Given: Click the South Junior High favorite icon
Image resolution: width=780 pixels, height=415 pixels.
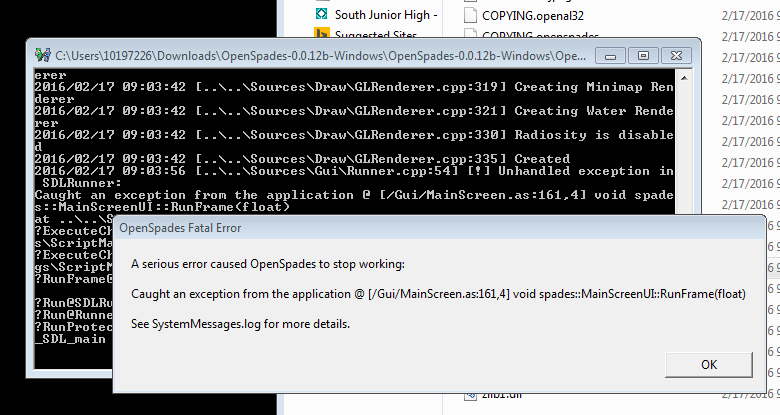Looking at the screenshot, I should 321,15.
